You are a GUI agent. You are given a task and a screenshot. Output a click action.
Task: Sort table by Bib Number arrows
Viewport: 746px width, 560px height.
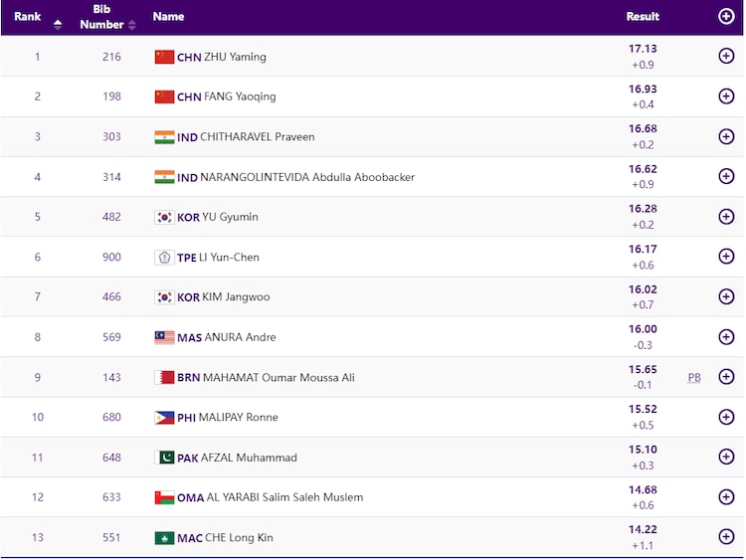tap(131, 25)
